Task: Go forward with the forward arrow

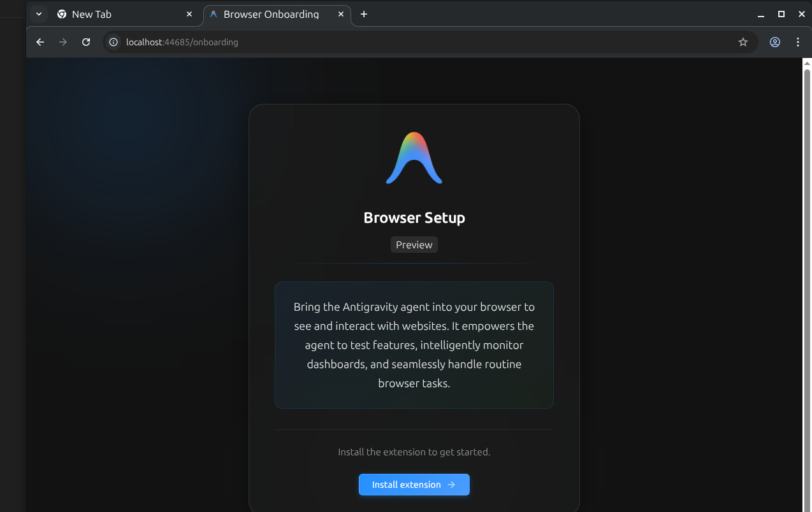Action: (x=63, y=42)
